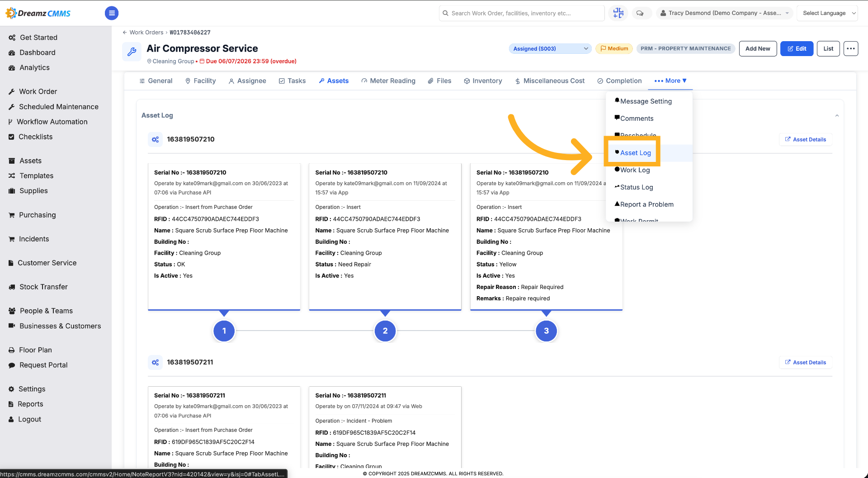Screen dimensions: 868x478
Task: Switch to the Completion tab
Action: point(619,80)
